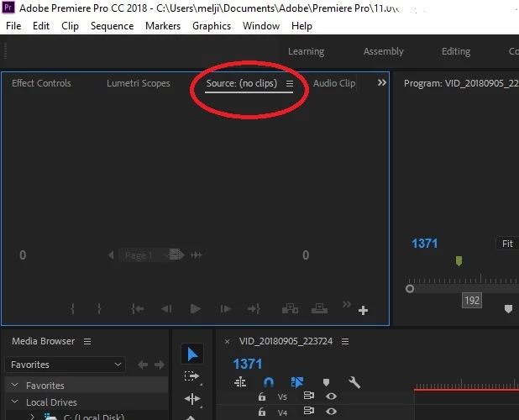The height and width of the screenshot is (420, 519).
Task: Click Mark Out button in Source monitor
Action: click(99, 309)
